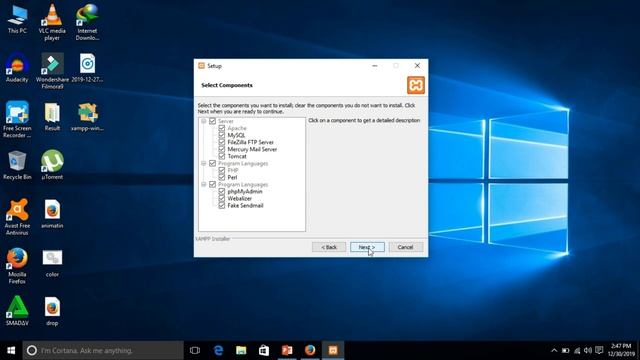640x360 pixels.
Task: Minimize the Setup window
Action: coord(375,66)
